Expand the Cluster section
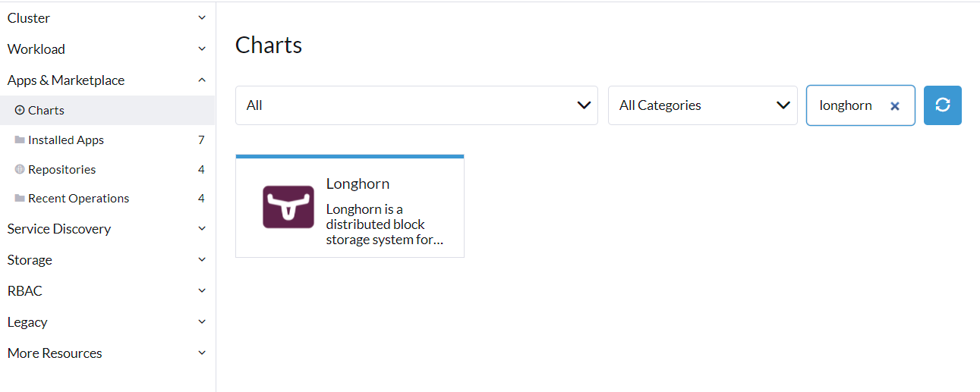This screenshot has height=392, width=980. 202,18
